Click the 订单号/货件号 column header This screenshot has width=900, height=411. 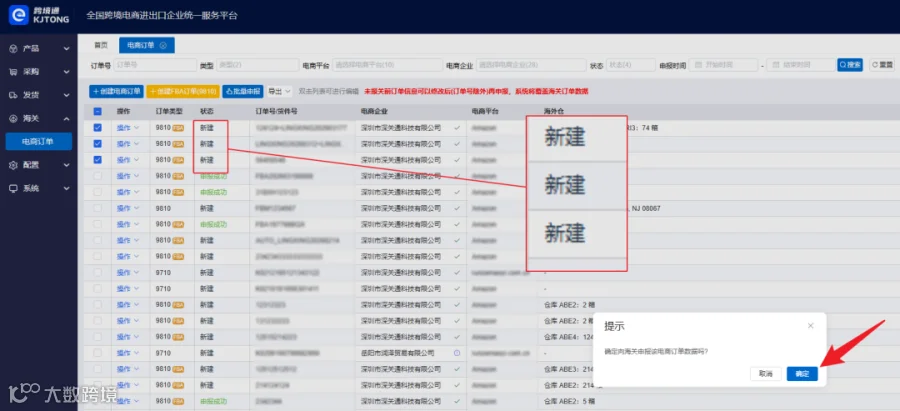point(277,111)
